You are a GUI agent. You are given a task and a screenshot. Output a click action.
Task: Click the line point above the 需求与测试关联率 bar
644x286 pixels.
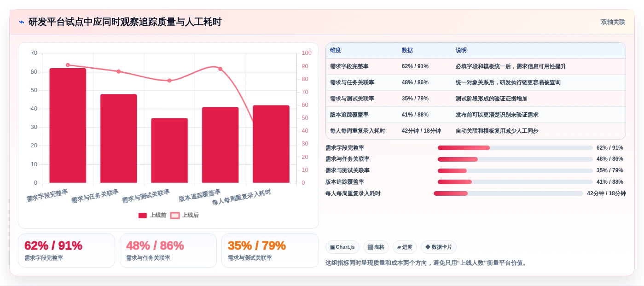coord(169,81)
